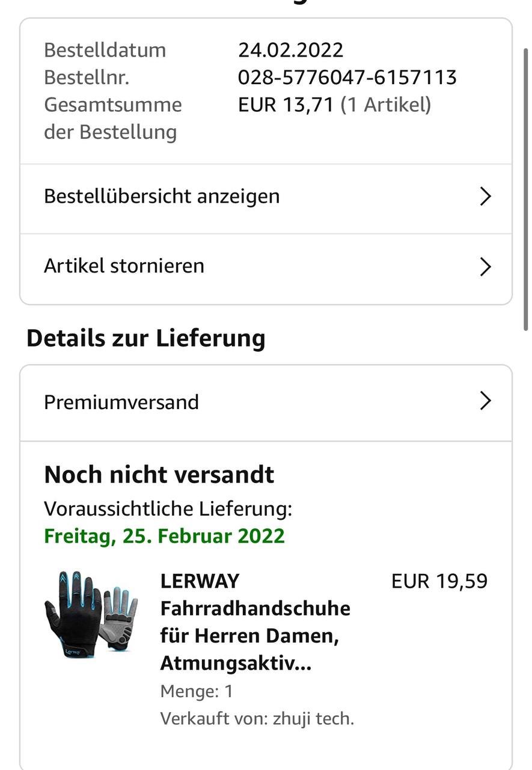Open LERWAY Fahrradhandschuhe product title link
The image size is (532, 770).
click(255, 622)
